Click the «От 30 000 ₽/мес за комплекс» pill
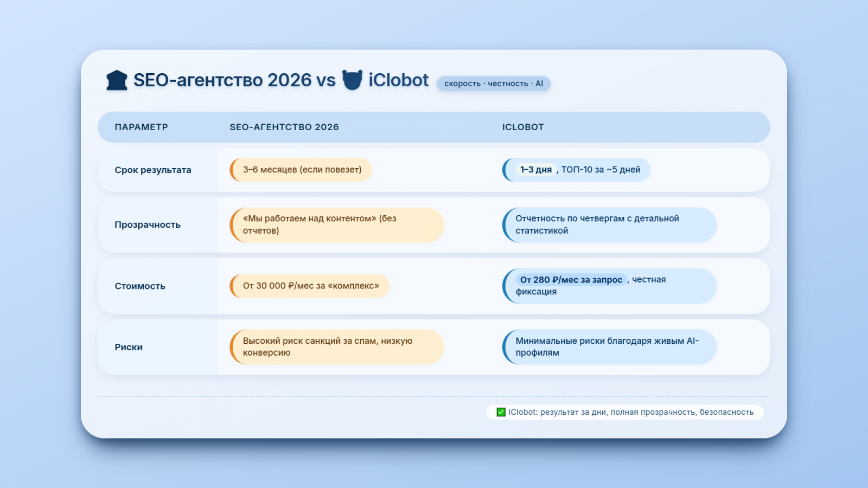This screenshot has width=868, height=488. (x=310, y=286)
